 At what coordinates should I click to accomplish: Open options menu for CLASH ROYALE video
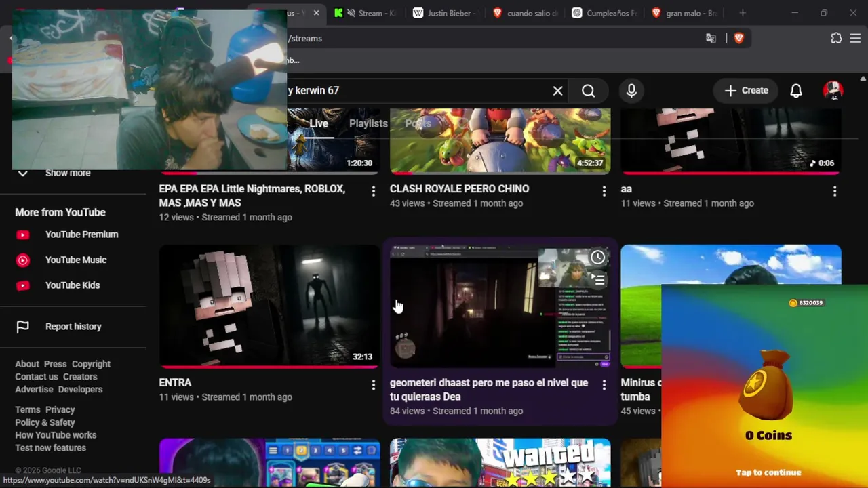tap(604, 192)
